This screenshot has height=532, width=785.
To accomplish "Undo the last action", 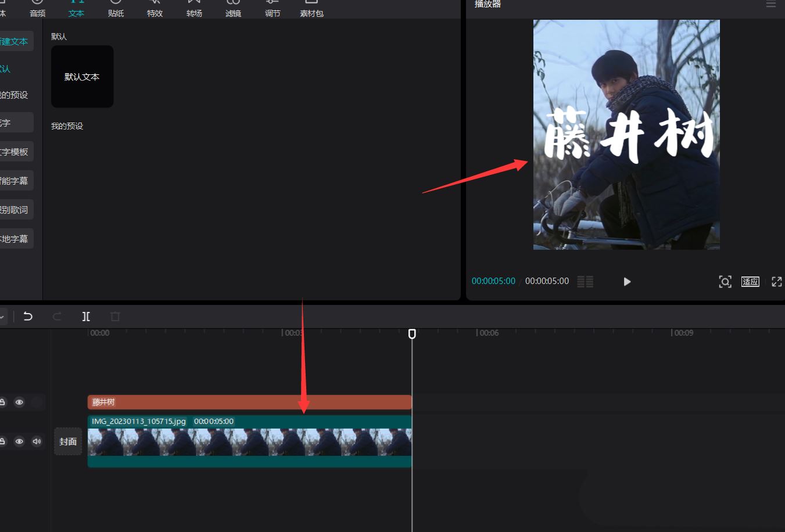I will [28, 317].
